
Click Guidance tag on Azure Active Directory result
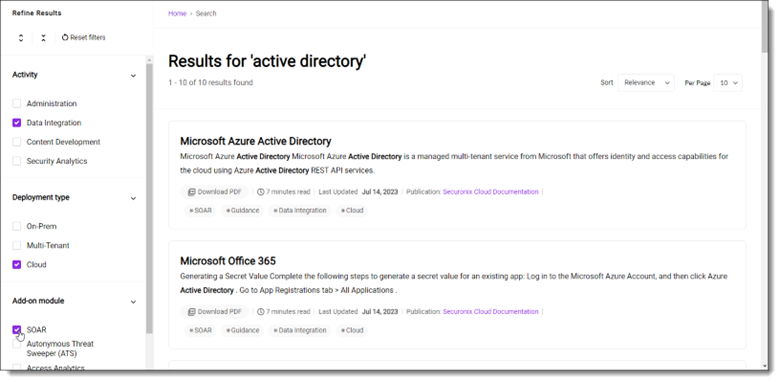(243, 210)
